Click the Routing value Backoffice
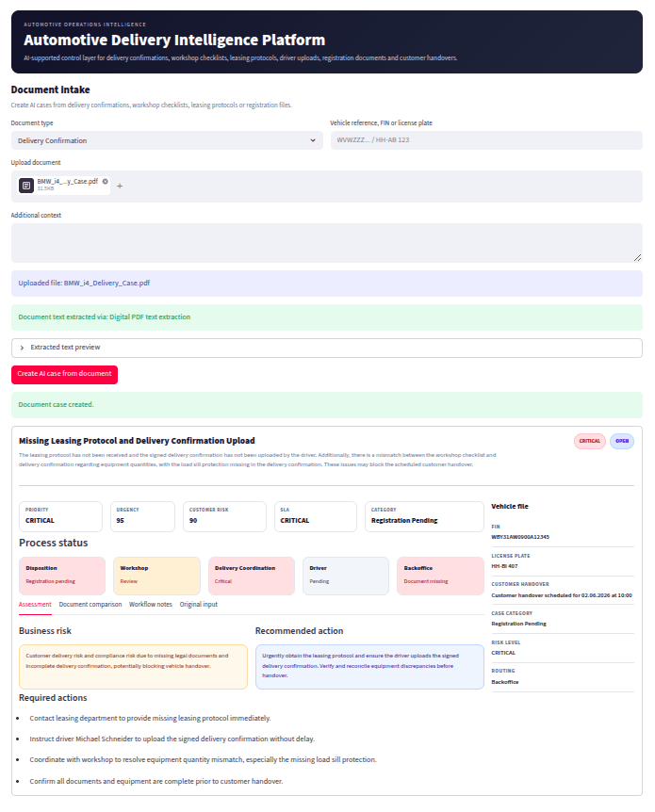 tap(505, 682)
